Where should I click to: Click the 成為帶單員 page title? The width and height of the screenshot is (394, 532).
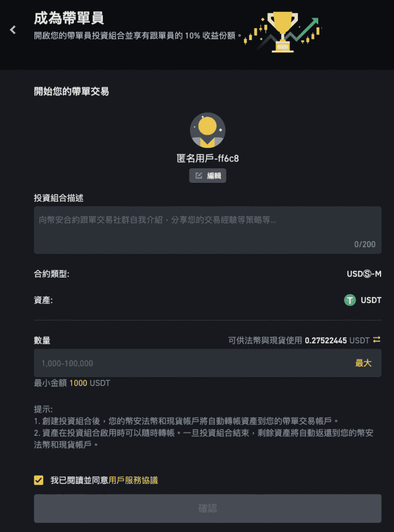(x=69, y=18)
